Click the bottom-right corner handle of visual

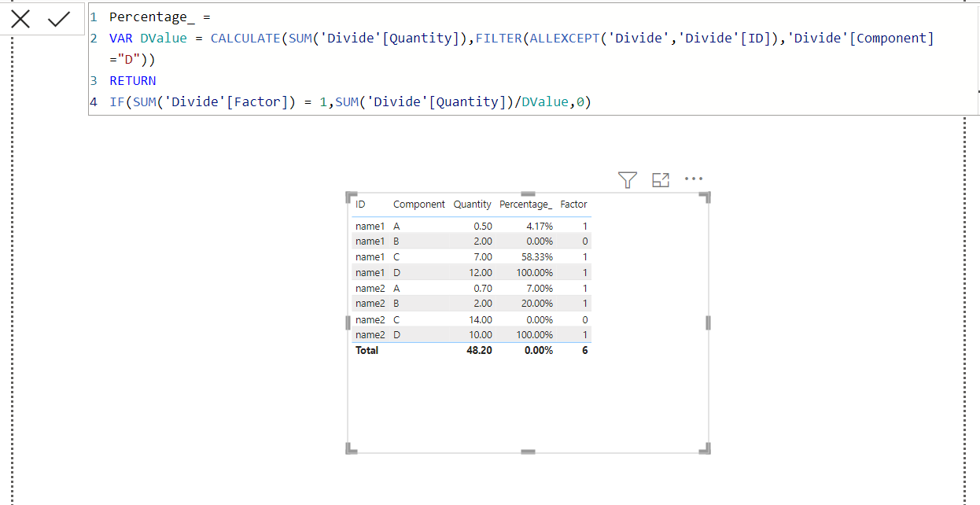706,448
